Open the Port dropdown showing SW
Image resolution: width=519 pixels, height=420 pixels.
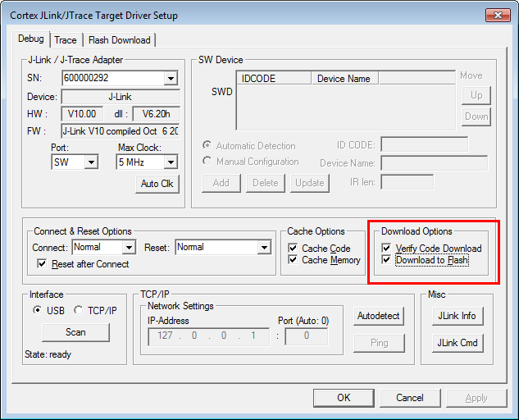point(91,162)
